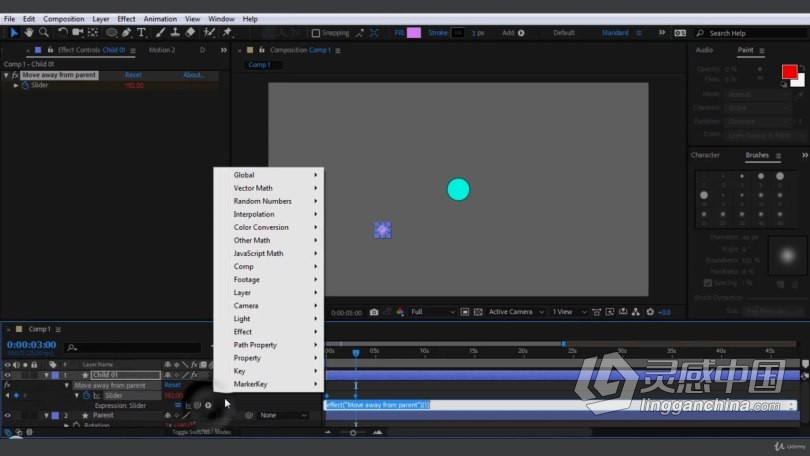Switch to the Audio panel tab

[x=704, y=50]
